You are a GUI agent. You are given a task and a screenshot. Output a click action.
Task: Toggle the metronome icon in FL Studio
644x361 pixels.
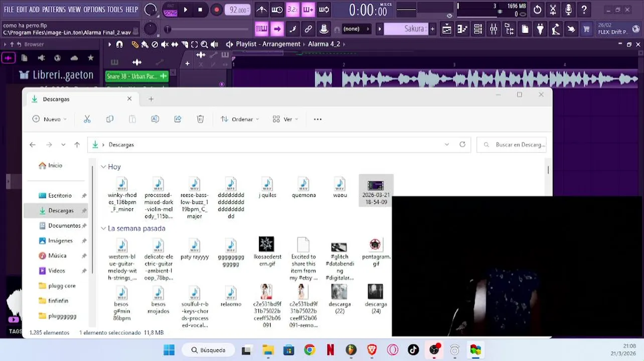pos(262,10)
